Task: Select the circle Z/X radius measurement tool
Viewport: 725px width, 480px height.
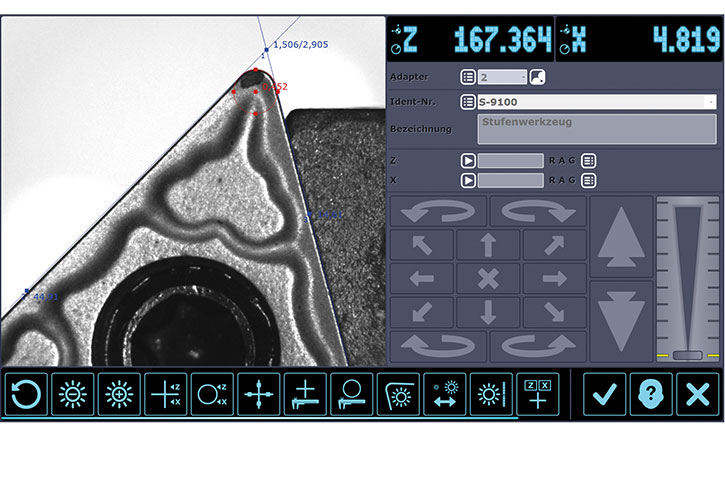Action: (x=212, y=395)
